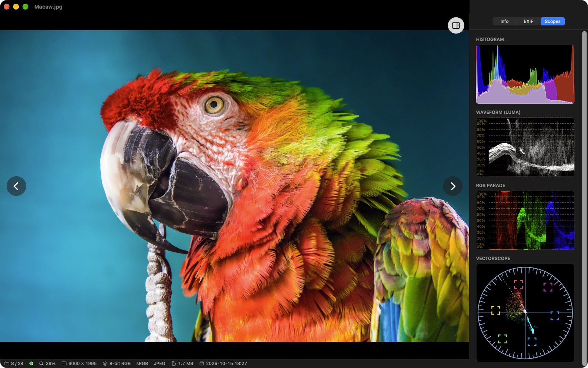Click the 8-bit RGB text
Screen dimensions: 588x368
click(120, 363)
